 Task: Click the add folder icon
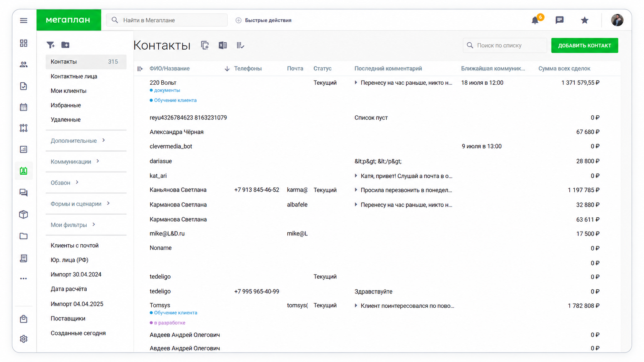tap(65, 45)
